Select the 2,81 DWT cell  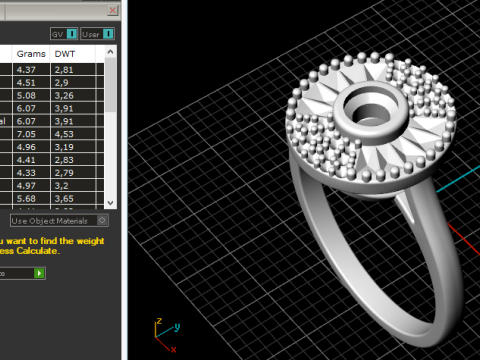point(73,70)
